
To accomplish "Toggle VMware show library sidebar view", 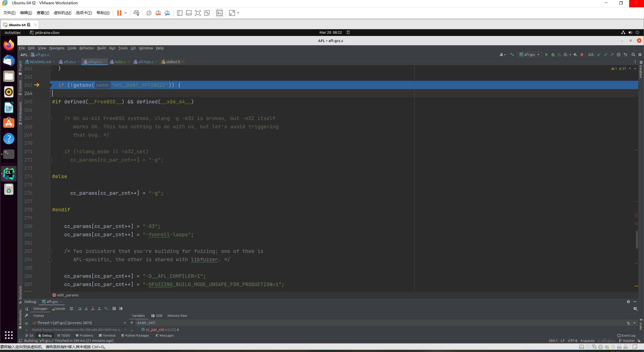I will [180, 13].
